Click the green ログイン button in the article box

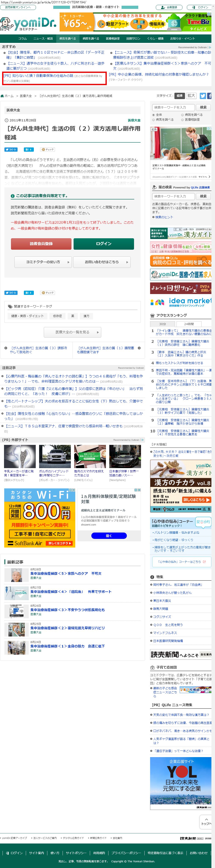(x=104, y=244)
